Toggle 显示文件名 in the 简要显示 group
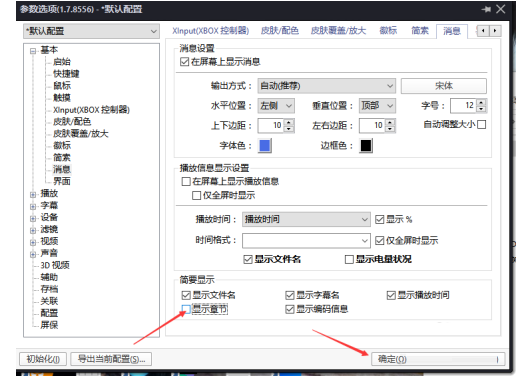This screenshot has height=384, width=520. (x=186, y=295)
